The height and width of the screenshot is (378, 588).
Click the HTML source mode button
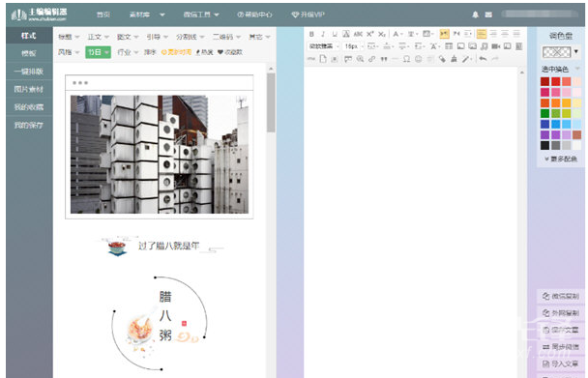coord(311,59)
